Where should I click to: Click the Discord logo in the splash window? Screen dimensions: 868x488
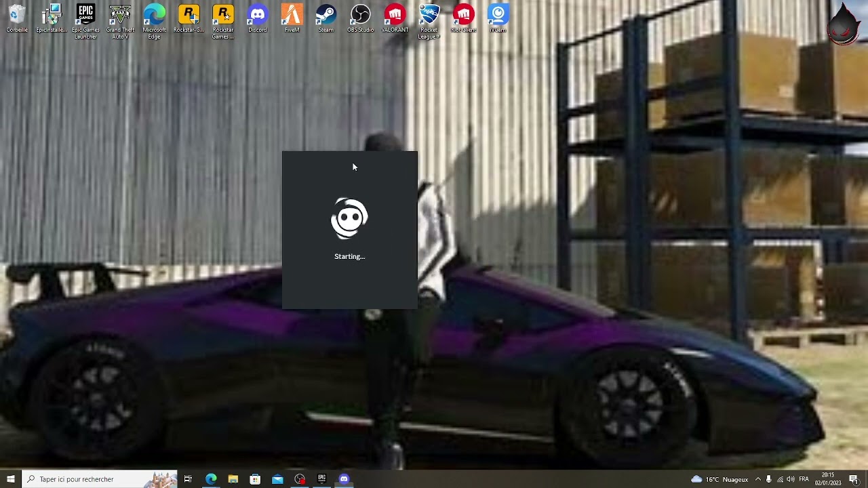(x=349, y=218)
